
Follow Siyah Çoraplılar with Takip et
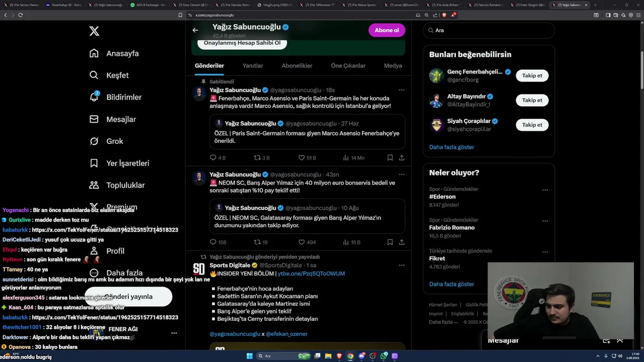click(532, 125)
